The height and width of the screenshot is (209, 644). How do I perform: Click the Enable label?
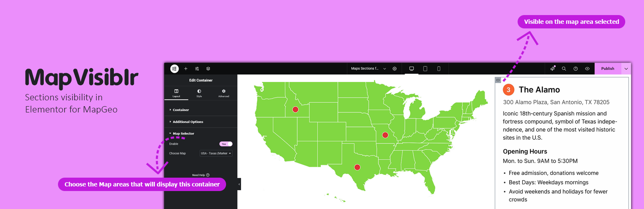[174, 144]
